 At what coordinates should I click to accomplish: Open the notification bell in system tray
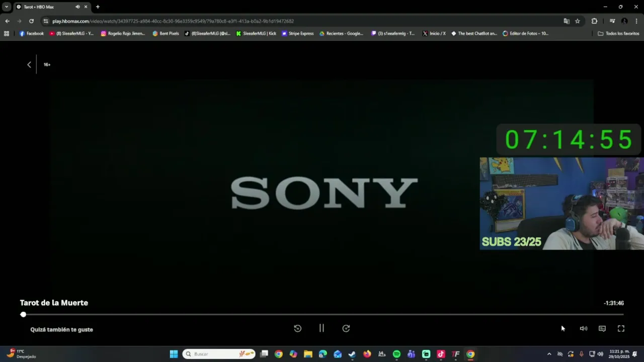pos(635,354)
